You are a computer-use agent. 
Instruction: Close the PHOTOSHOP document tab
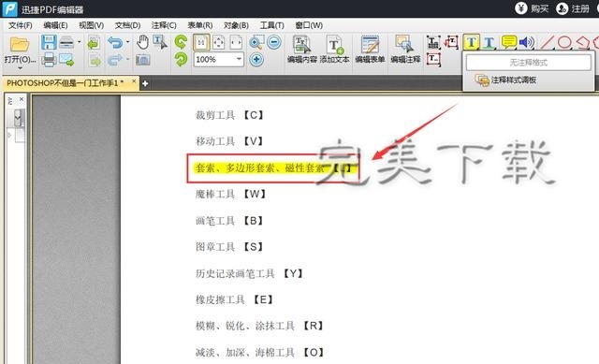coord(134,81)
